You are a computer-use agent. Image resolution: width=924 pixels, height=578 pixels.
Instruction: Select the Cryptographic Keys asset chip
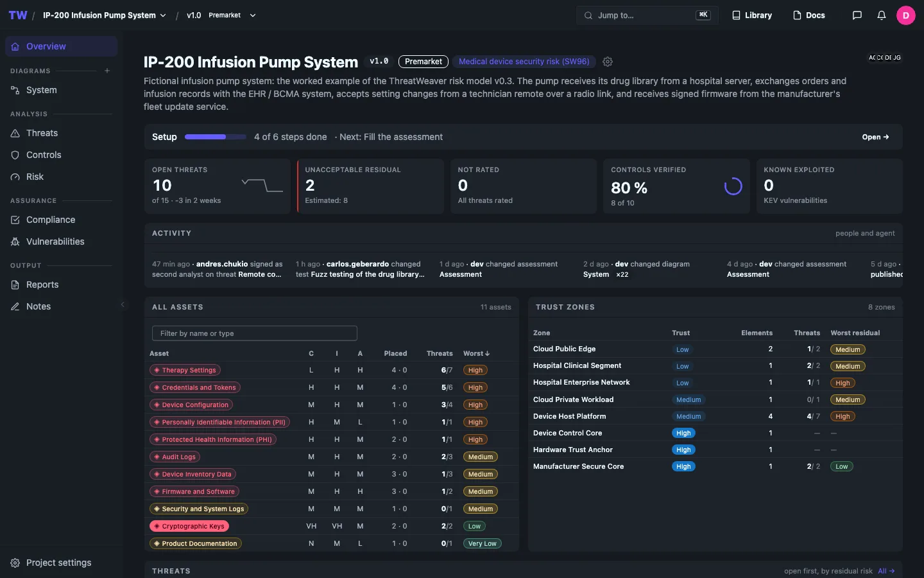tap(189, 526)
